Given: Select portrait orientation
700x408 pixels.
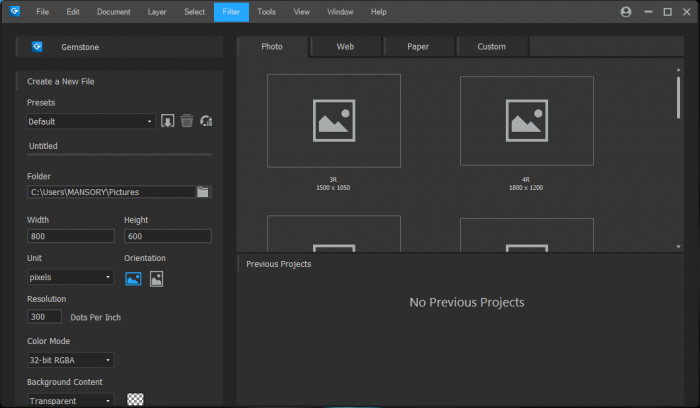Looking at the screenshot, I should tap(156, 279).
